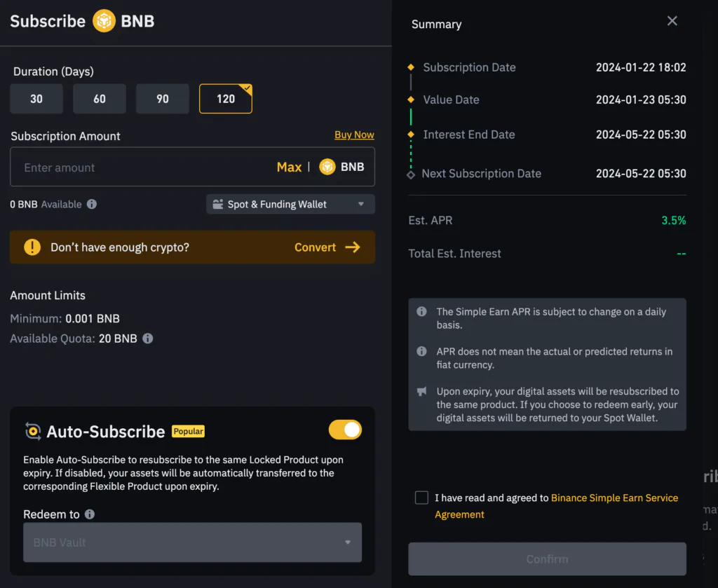Image resolution: width=718 pixels, height=588 pixels.
Task: Select the 30-day duration option
Action: (x=36, y=99)
